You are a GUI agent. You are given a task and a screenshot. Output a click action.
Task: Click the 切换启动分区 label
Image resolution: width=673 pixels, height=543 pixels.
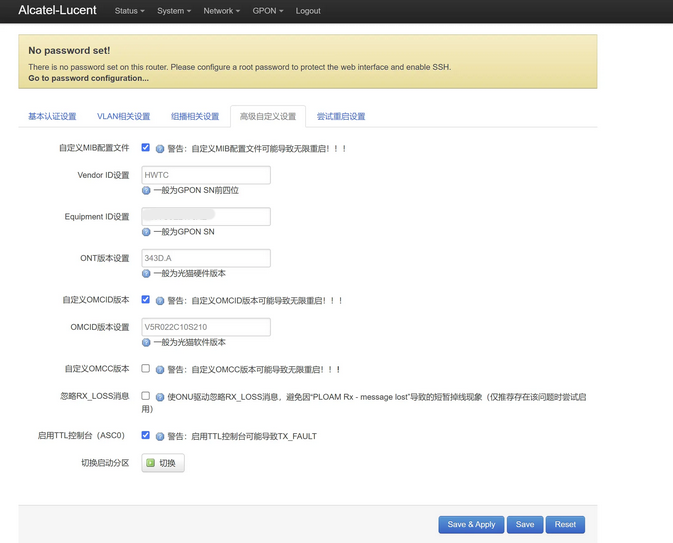pyautogui.click(x=105, y=463)
